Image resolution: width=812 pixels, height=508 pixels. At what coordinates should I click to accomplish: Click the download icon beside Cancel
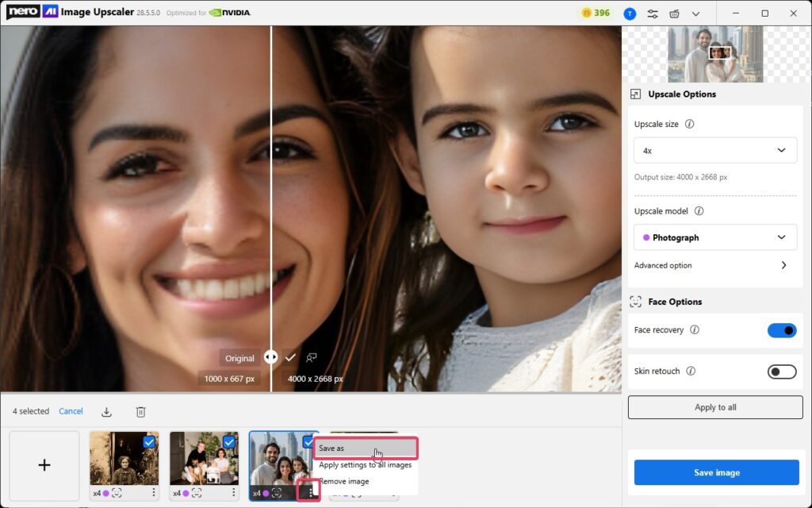pyautogui.click(x=106, y=412)
